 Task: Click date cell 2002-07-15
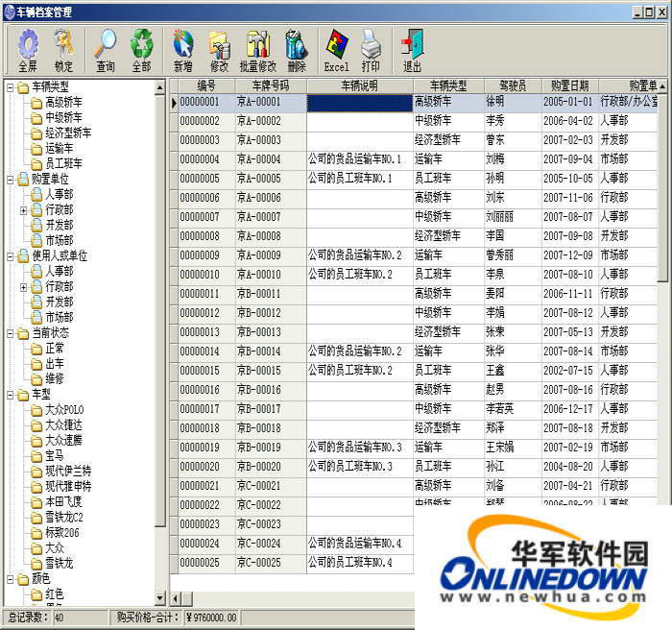click(x=568, y=371)
